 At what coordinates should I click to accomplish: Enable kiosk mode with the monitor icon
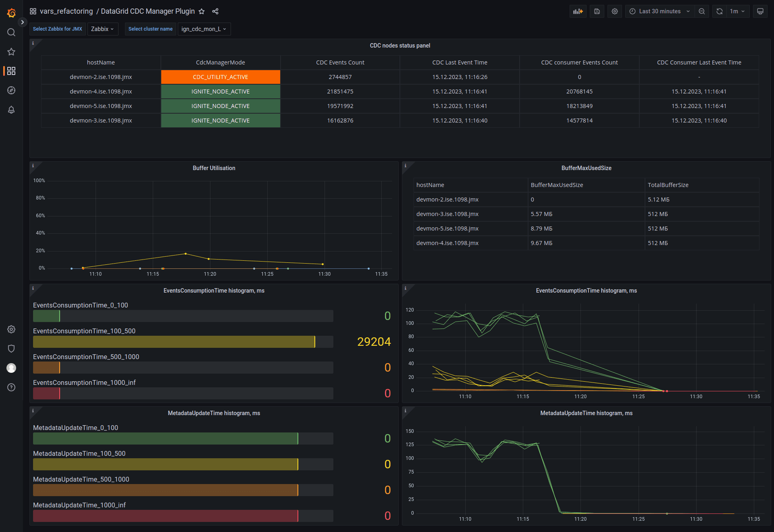pos(760,11)
